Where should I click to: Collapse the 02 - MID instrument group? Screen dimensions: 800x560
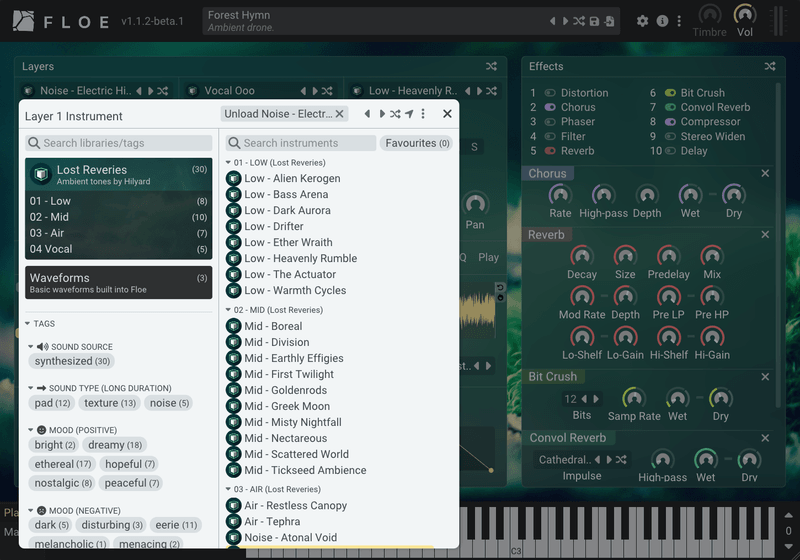(x=228, y=310)
